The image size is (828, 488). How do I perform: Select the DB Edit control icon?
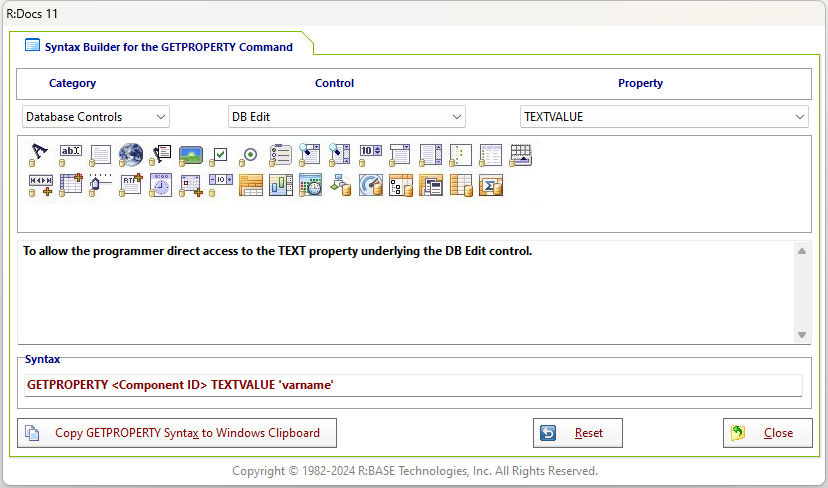point(70,155)
